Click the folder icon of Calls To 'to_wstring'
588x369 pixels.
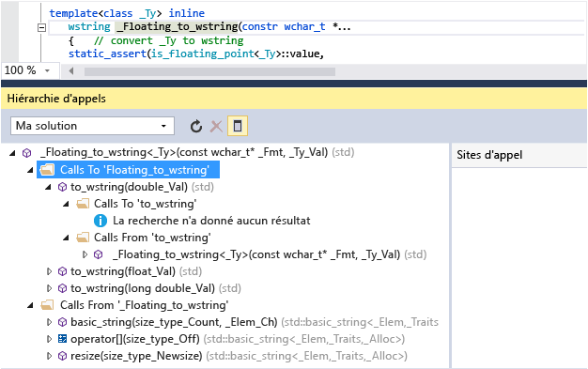point(83,204)
